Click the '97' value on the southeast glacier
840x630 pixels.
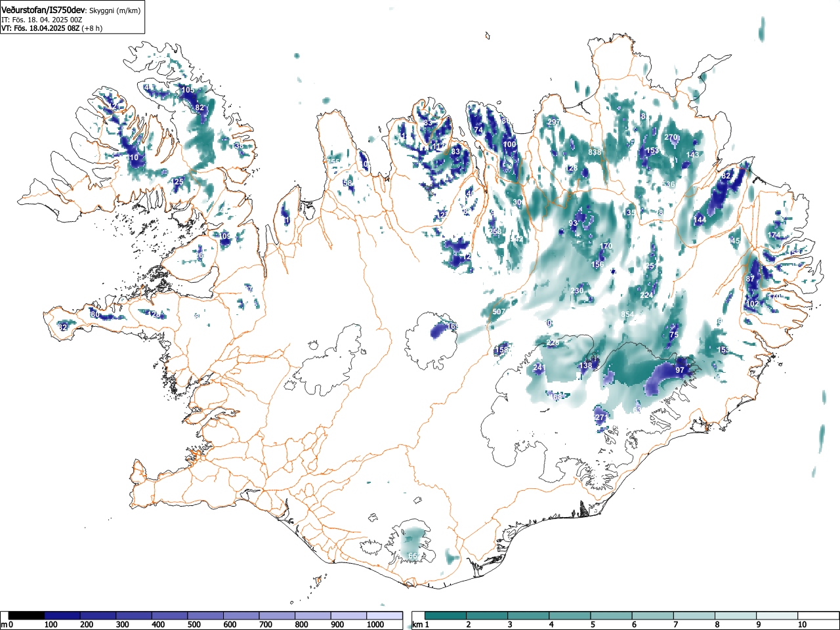680,370
